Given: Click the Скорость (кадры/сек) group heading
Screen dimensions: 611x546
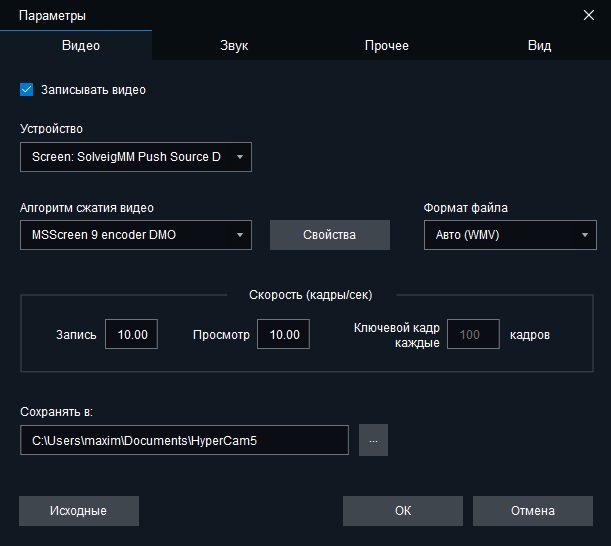Looking at the screenshot, I should (310, 295).
